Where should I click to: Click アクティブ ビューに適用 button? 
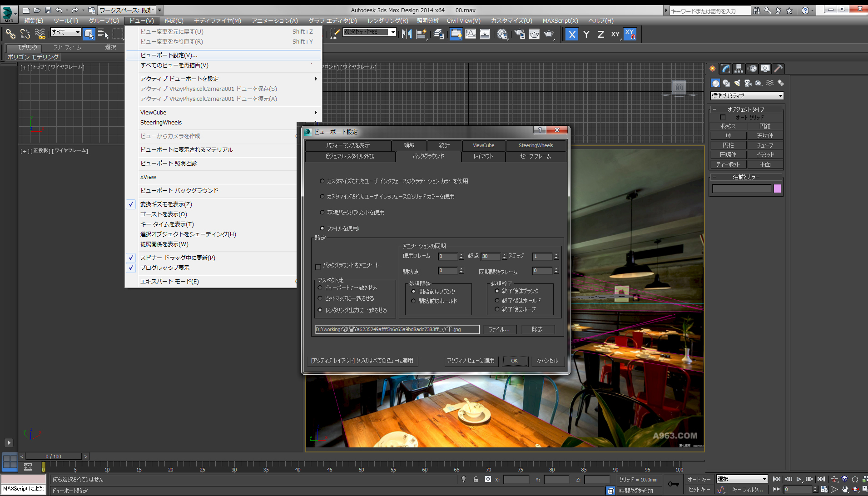click(x=471, y=361)
